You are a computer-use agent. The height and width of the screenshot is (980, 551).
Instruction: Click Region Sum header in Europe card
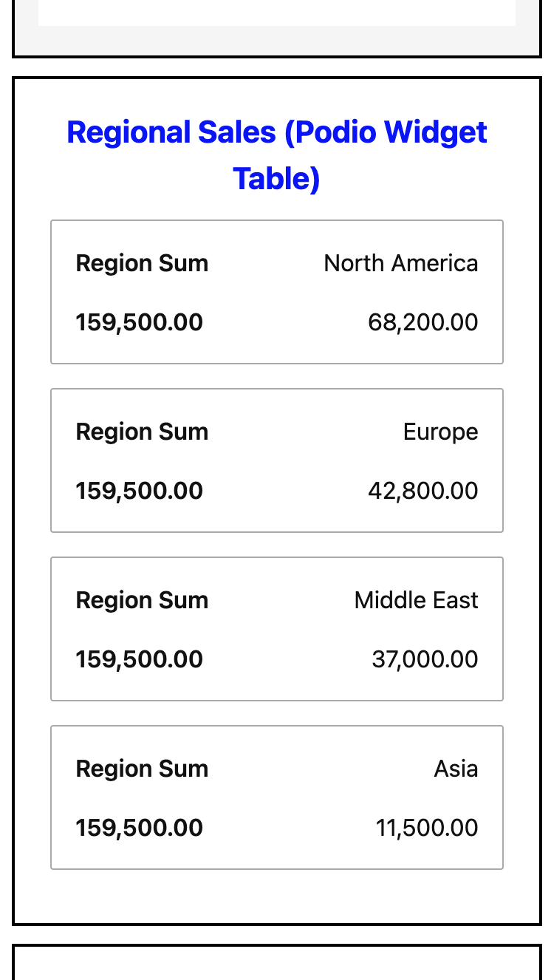click(x=142, y=432)
